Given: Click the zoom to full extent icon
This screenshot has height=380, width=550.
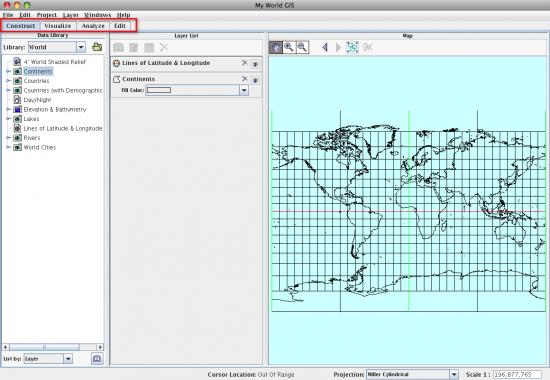Looking at the screenshot, I should (352, 47).
